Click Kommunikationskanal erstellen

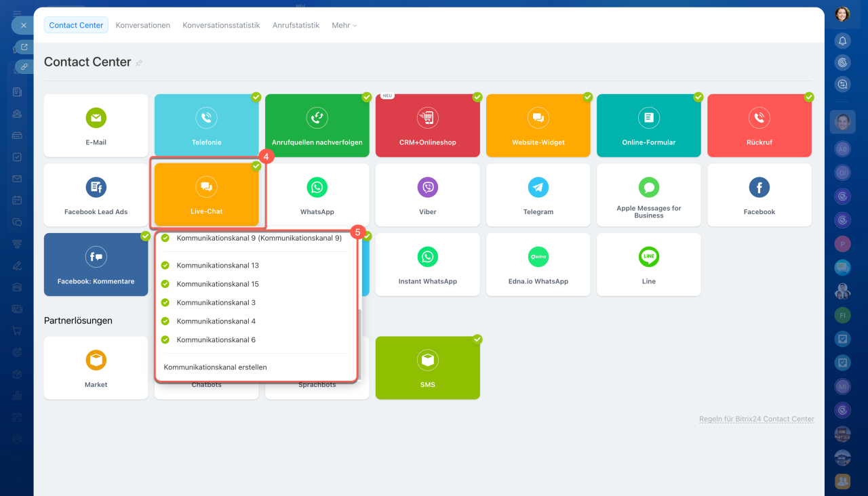[x=215, y=367]
